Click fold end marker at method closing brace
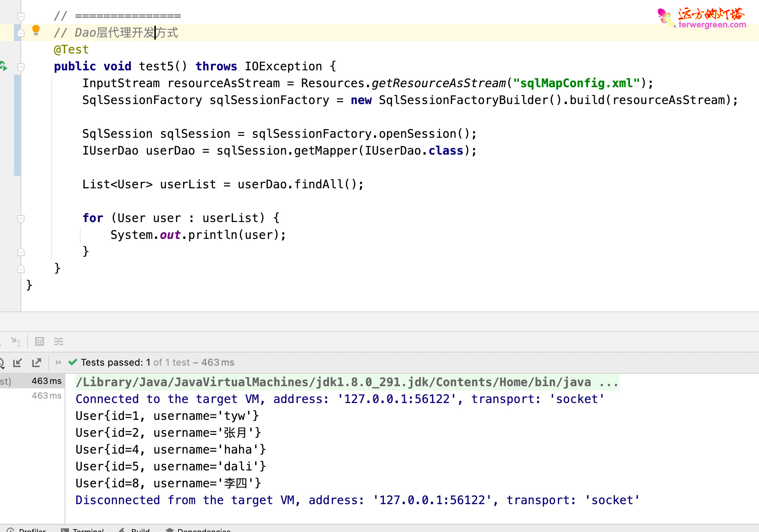Viewport: 759px width, 532px height. point(21,269)
